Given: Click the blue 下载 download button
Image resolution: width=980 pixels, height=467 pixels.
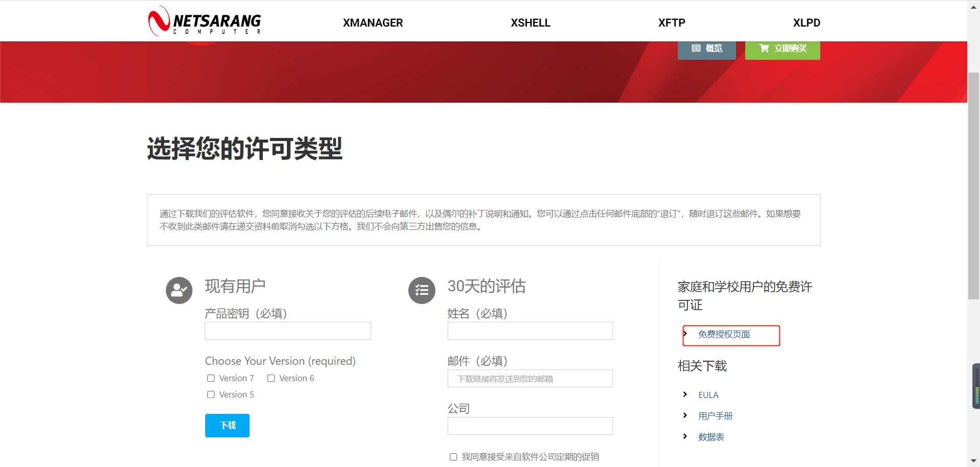Looking at the screenshot, I should pyautogui.click(x=227, y=426).
